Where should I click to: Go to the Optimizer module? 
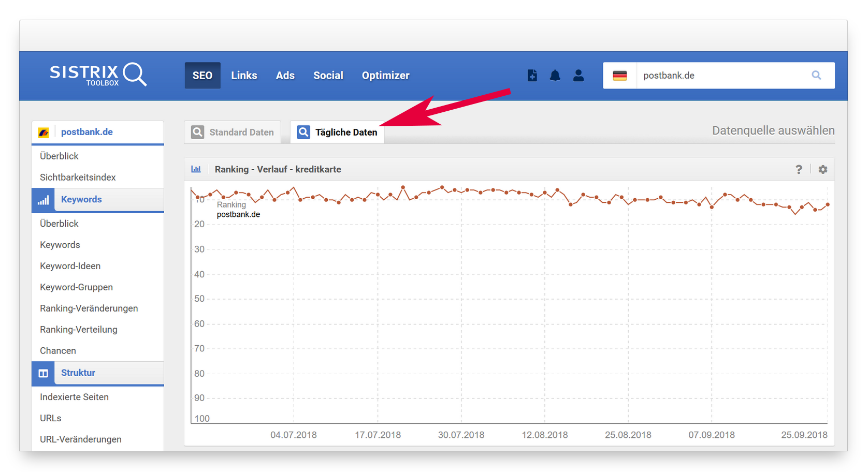click(x=385, y=76)
